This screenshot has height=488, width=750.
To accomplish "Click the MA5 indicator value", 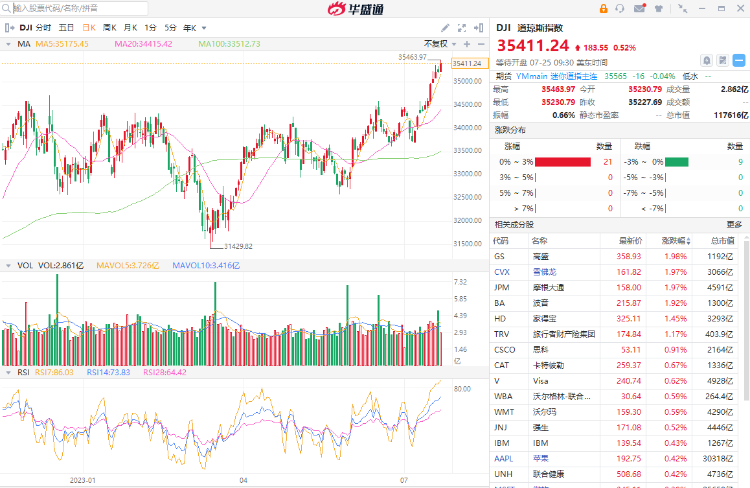I will [62, 44].
